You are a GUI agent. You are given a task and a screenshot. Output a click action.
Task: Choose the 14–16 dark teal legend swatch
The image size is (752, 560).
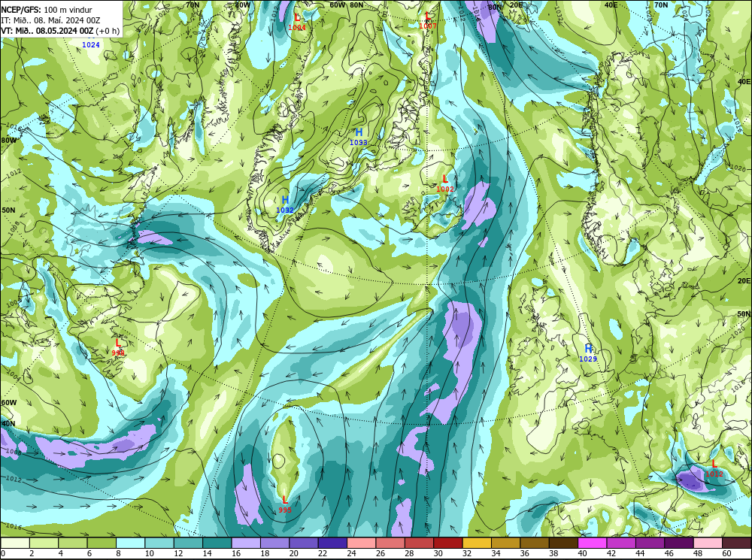tap(217, 543)
